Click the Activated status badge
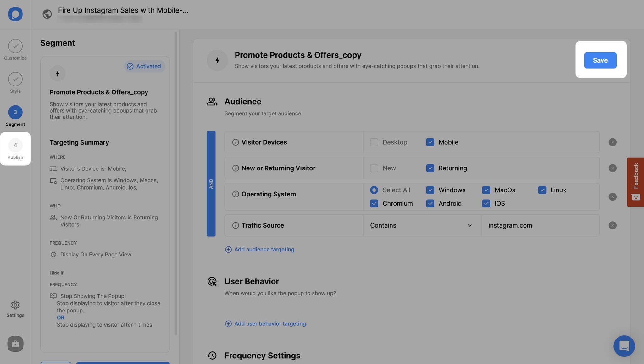Screen dimensions: 644x364 [x=144, y=66]
